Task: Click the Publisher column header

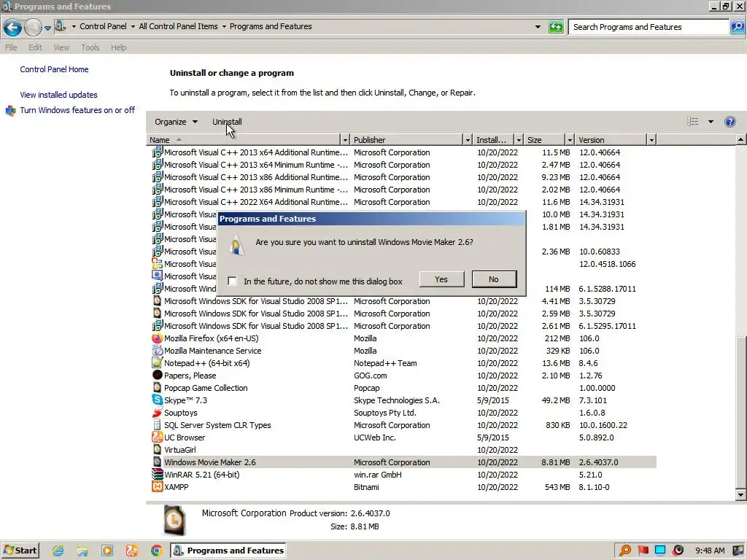Action: pyautogui.click(x=406, y=140)
